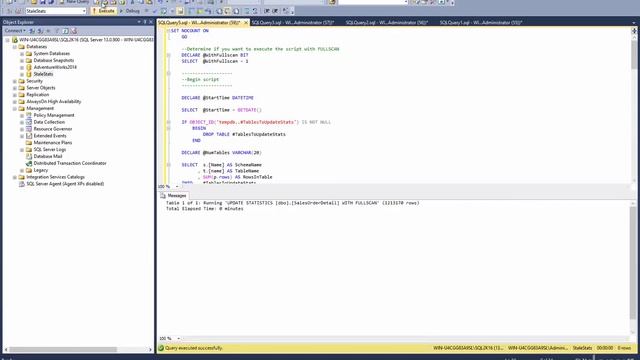Click the Data Collection icon

pyautogui.click(x=29, y=122)
